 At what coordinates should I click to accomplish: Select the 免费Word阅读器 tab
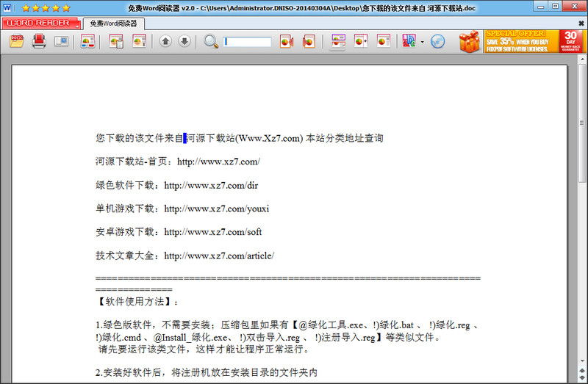[114, 23]
